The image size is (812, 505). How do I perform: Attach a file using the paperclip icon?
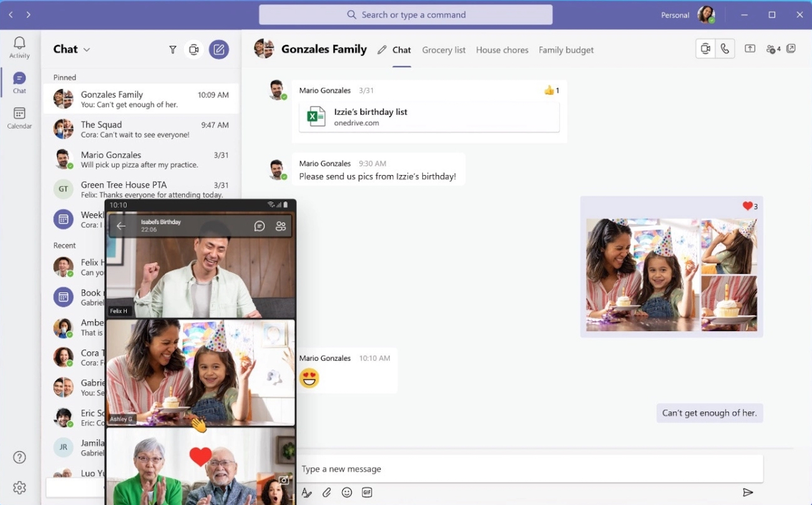tap(327, 492)
